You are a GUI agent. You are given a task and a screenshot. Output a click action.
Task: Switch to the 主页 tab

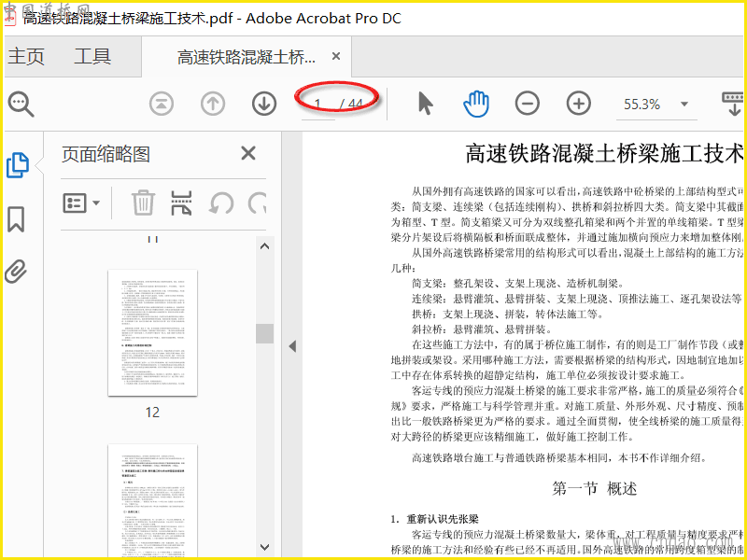(x=26, y=56)
